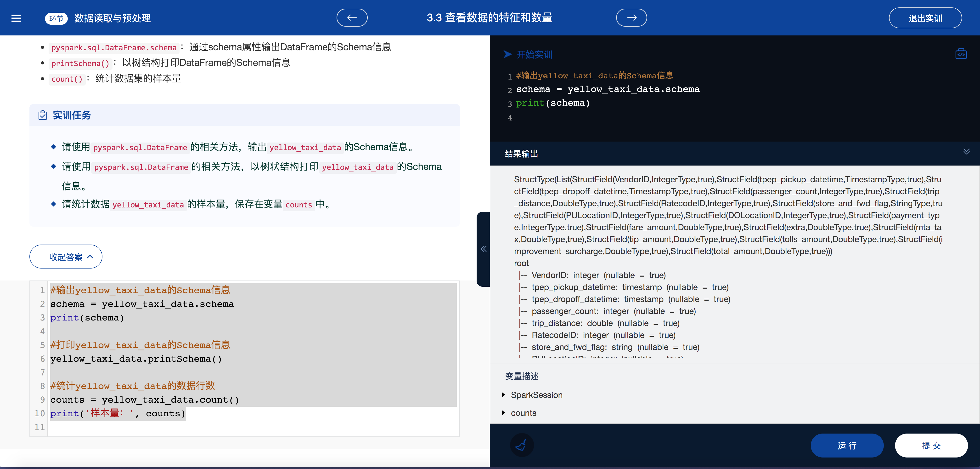980x469 pixels.
Task: Collapse left panel with double-arrow handle
Action: tap(483, 249)
